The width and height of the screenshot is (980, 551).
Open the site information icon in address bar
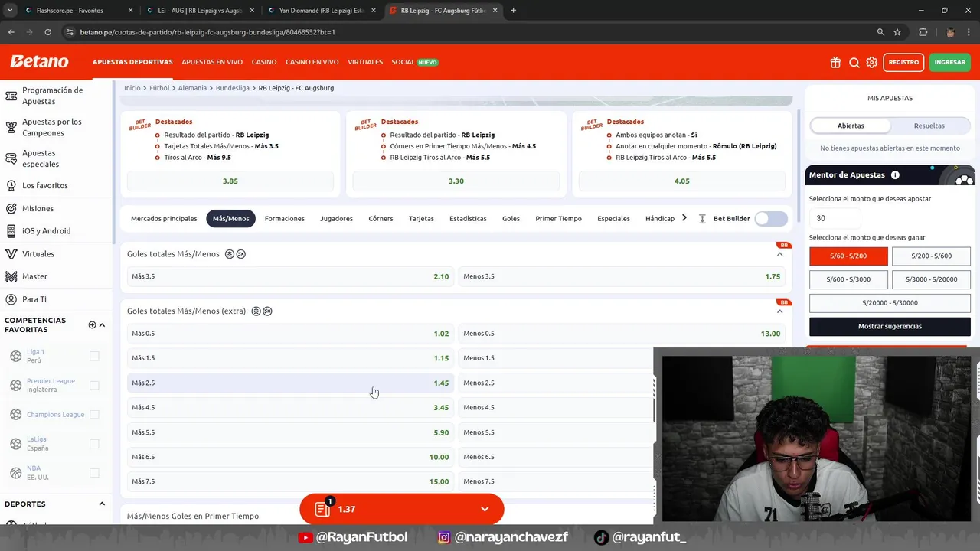click(70, 32)
